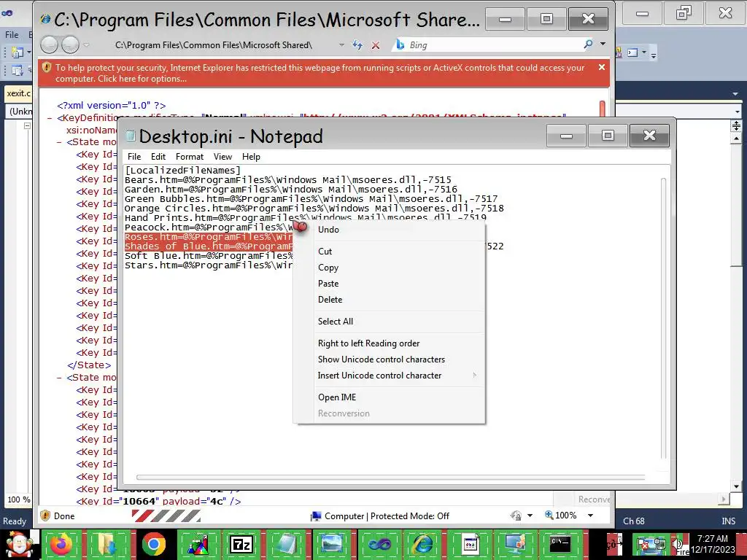This screenshot has width=747, height=560.
Task: Click the Refresh icon in IE address bar
Action: pos(357,44)
